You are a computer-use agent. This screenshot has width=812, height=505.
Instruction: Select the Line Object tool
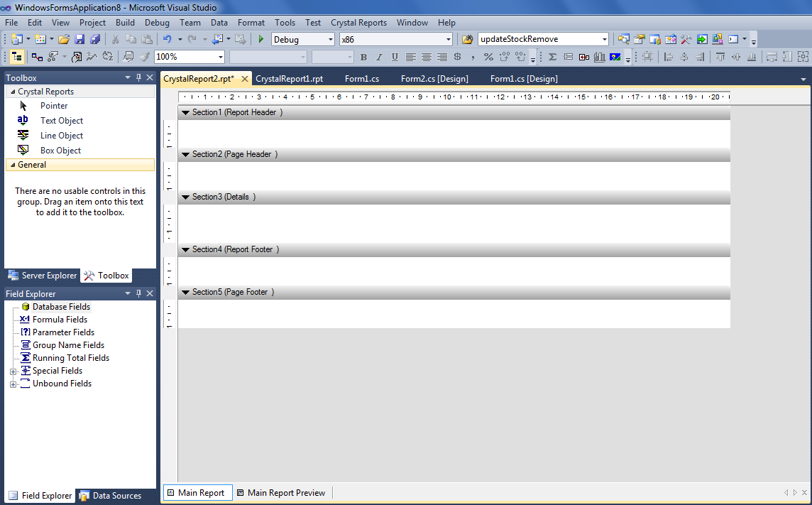coord(61,135)
